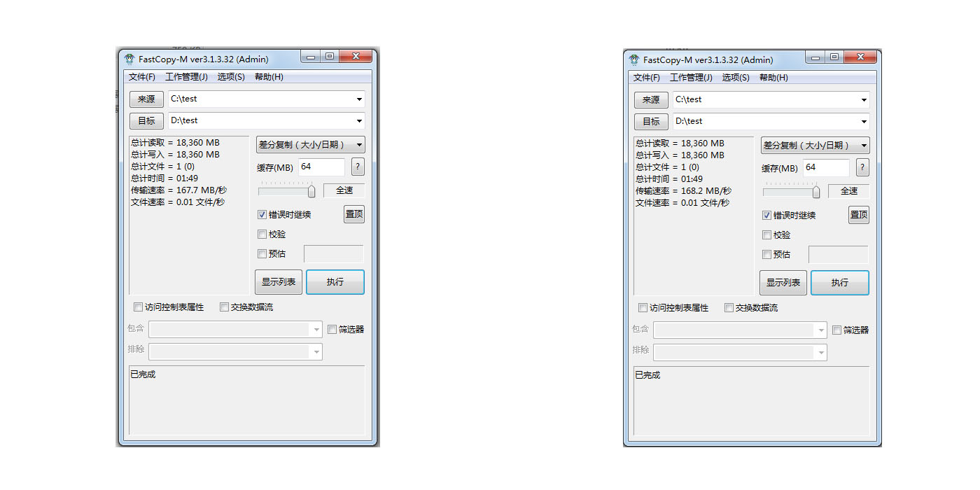
Task: Click the 执行 execute button
Action: click(x=335, y=281)
